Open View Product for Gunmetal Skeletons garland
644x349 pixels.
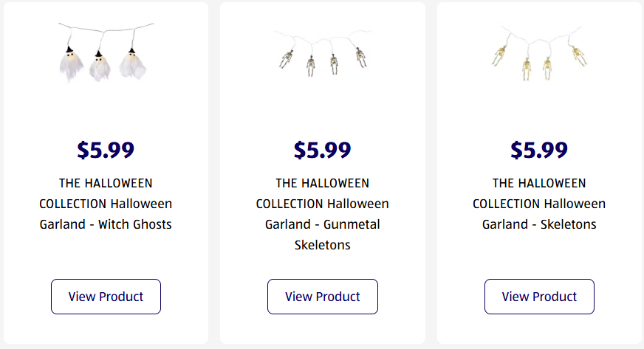click(322, 297)
